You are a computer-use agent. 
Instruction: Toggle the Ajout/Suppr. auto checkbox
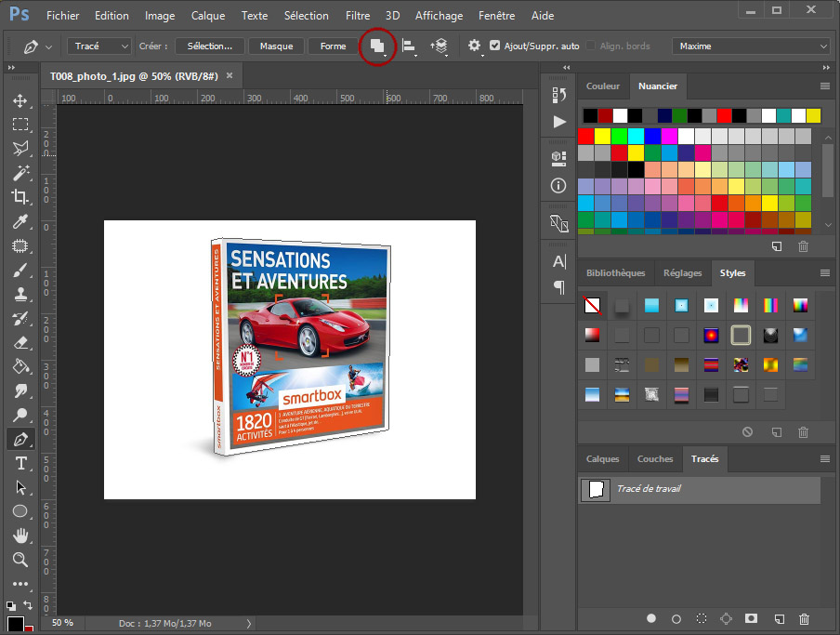[494, 46]
